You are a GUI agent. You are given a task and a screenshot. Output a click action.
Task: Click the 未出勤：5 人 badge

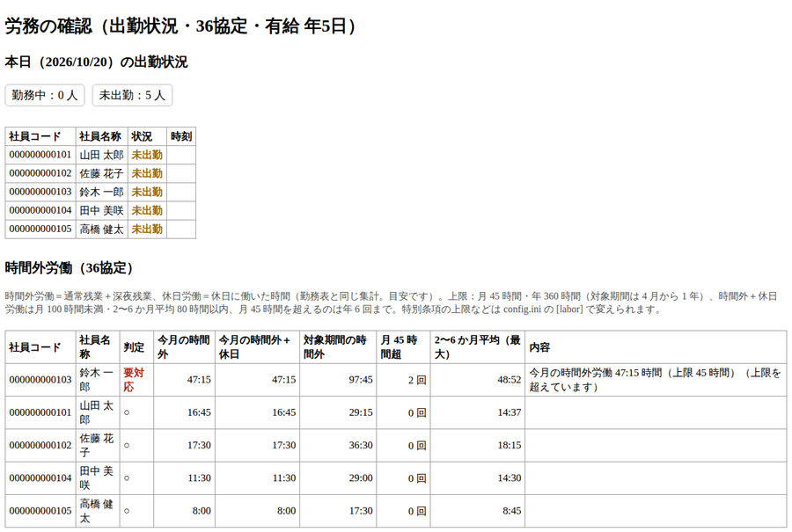coord(132,95)
